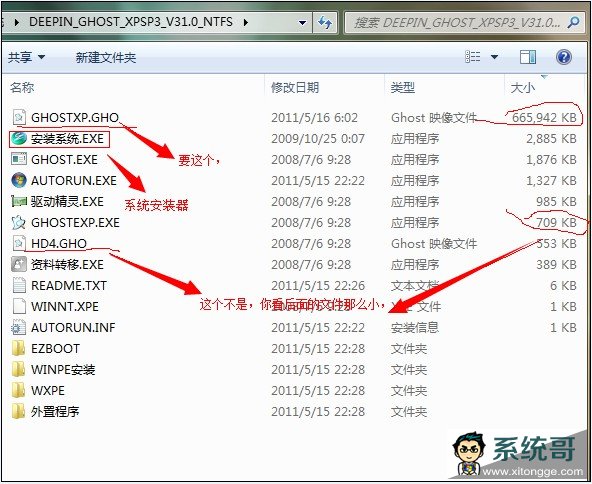Viewport: 592px width, 484px height.
Task: Select the WINPE安装 folder name
Action: pos(63,369)
